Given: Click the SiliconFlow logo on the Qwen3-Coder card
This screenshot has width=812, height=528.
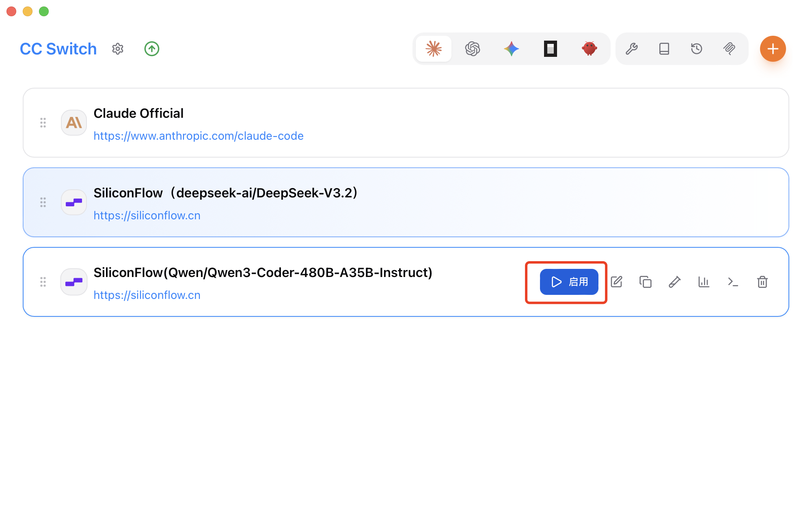Looking at the screenshot, I should [74, 282].
